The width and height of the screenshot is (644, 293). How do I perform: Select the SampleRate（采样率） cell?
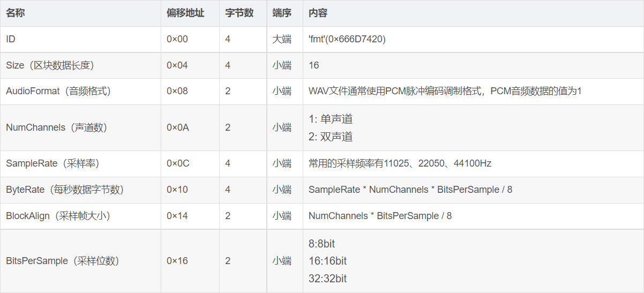(53, 163)
